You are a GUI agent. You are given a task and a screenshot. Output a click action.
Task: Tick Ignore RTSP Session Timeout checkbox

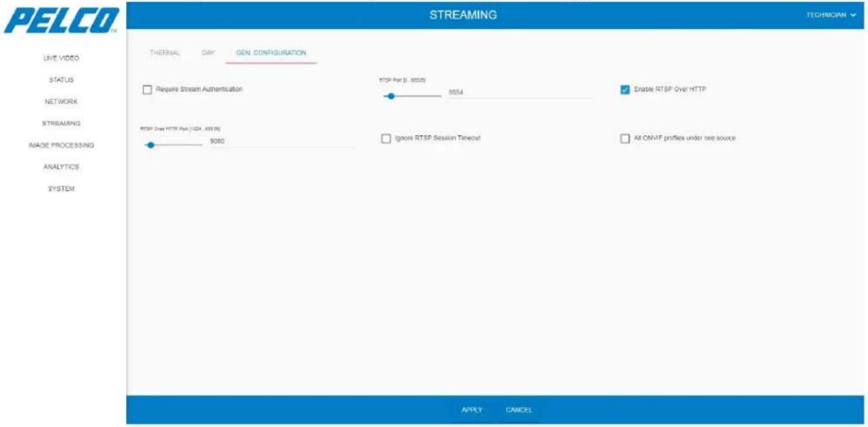(x=386, y=138)
